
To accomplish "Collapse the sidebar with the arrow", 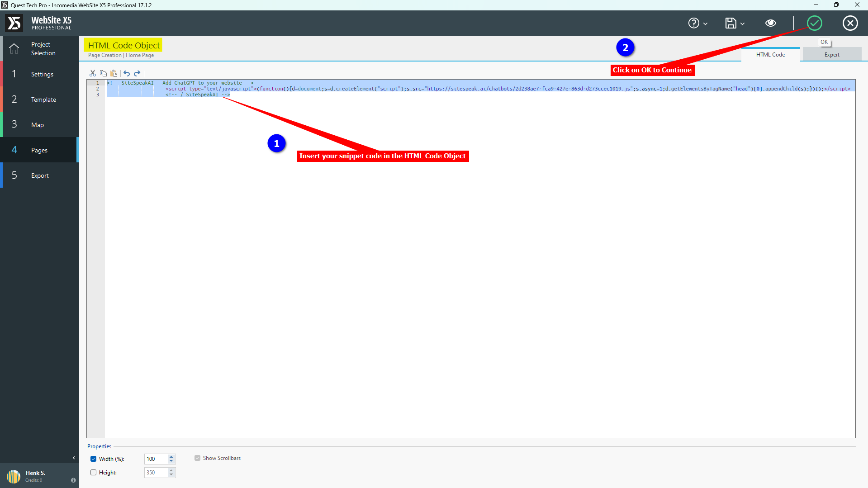I will coord(74,458).
